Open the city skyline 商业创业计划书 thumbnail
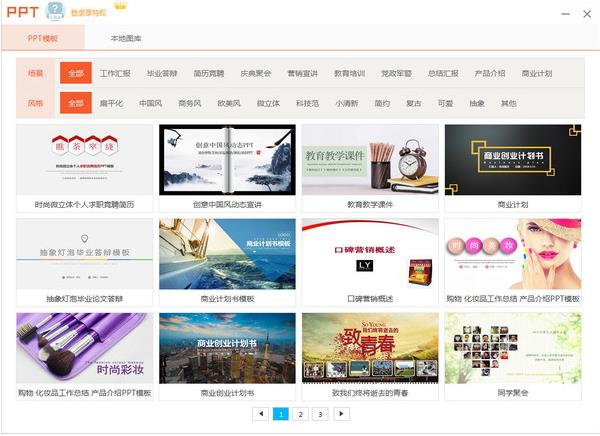 click(x=227, y=348)
